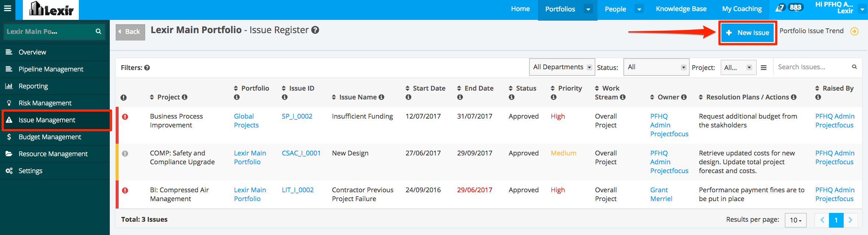The width and height of the screenshot is (868, 235).
Task: Click the search magnifier in Search Issues
Action: coord(854,67)
